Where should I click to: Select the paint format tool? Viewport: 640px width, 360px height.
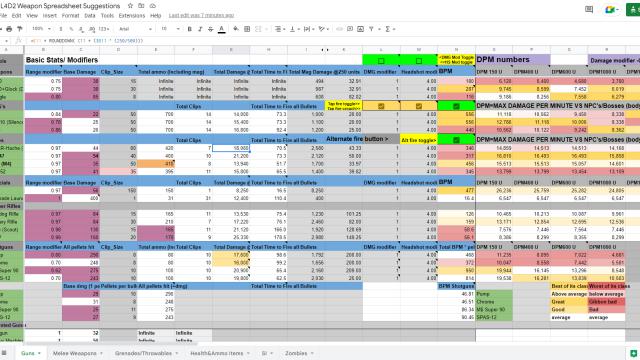coord(19,29)
